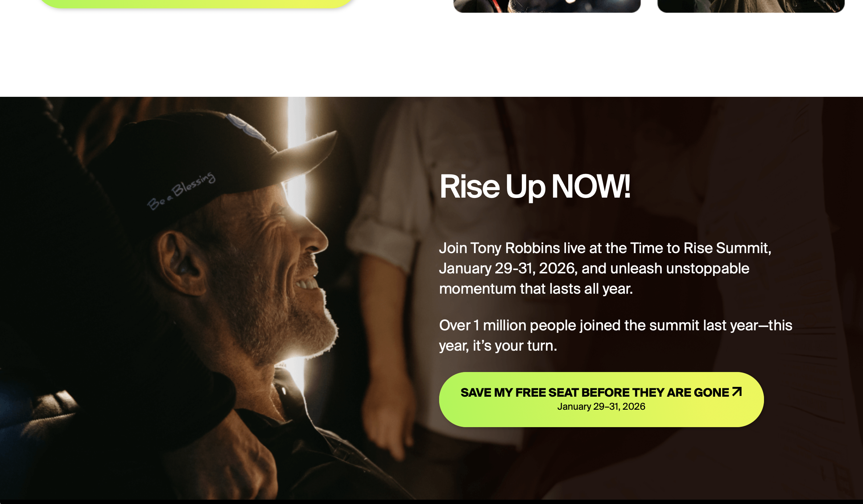Viewport: 863px width, 504px height.
Task: Open the left cropped photo thumbnail at top
Action: pyautogui.click(x=547, y=6)
